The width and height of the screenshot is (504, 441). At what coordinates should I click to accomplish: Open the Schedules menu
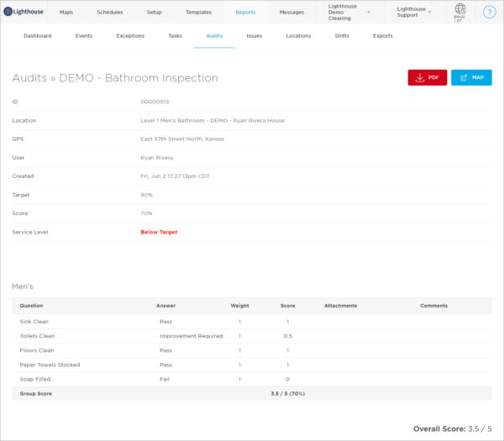point(109,13)
